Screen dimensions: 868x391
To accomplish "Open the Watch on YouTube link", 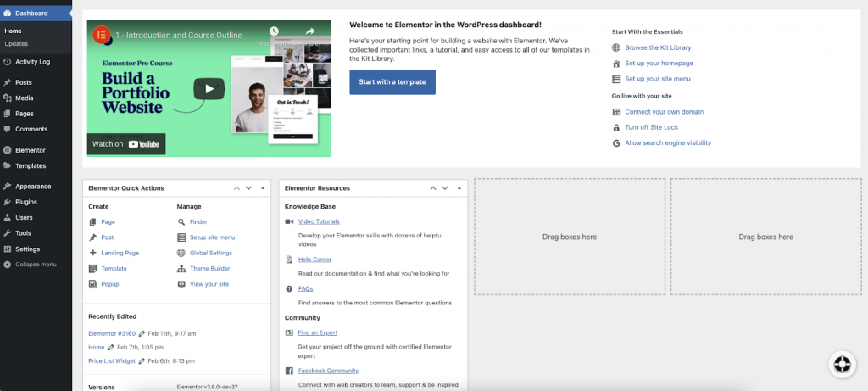I will pyautogui.click(x=125, y=144).
